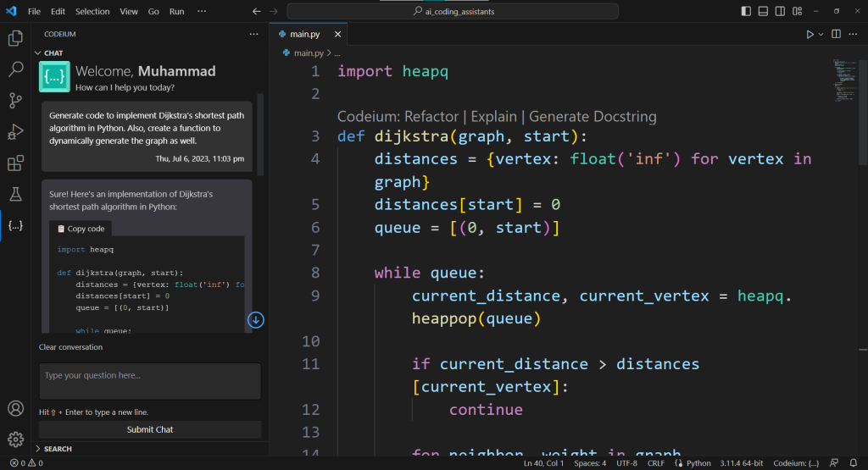Collapse the CHAT section
This screenshot has height=470, width=868.
38,53
